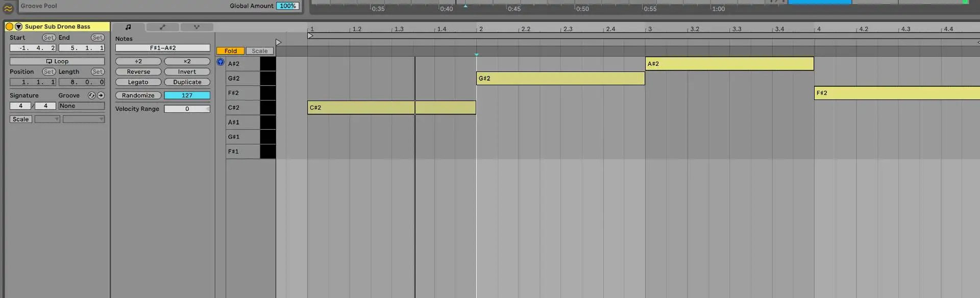Toggle the Scale button beside Fold

(x=259, y=51)
